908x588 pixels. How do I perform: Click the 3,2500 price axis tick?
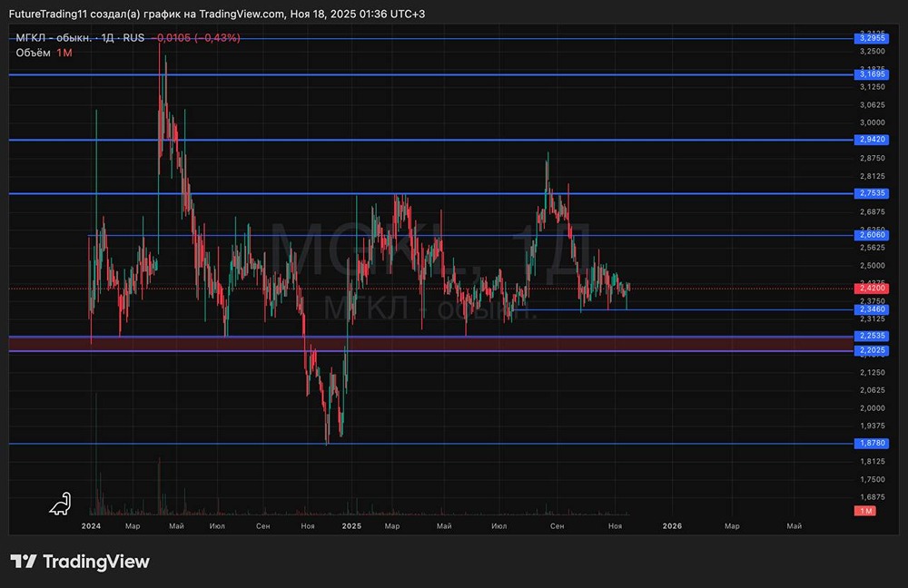[x=872, y=52]
